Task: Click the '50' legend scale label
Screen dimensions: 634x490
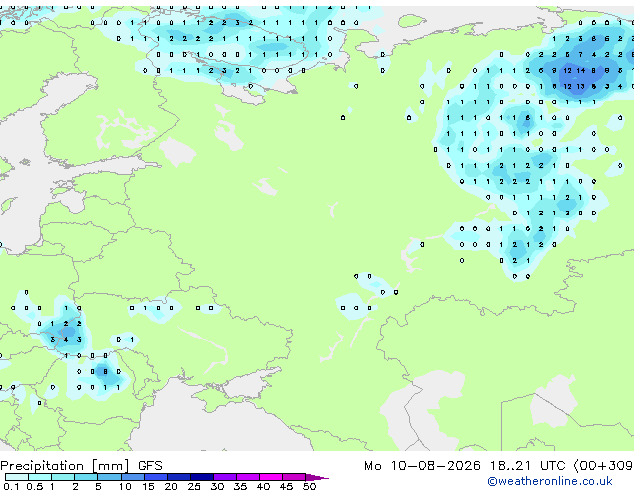Action: pyautogui.click(x=309, y=486)
